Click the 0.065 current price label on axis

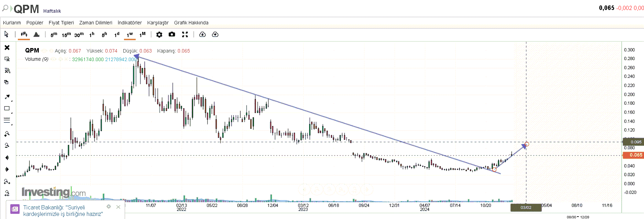[x=633, y=155]
